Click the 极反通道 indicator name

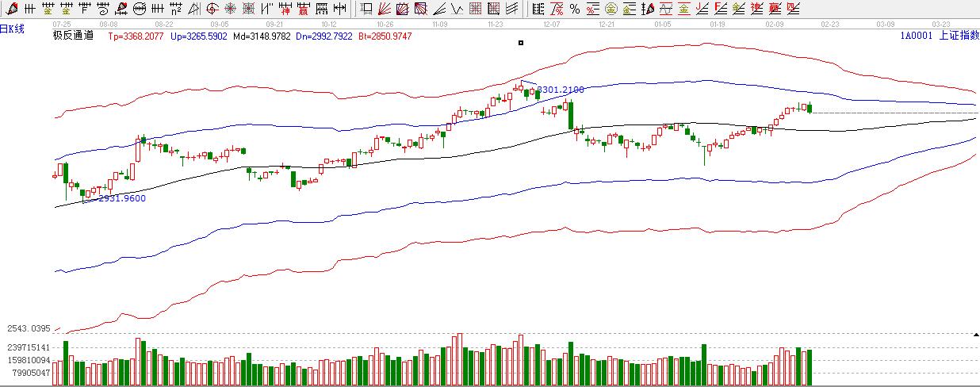point(73,36)
